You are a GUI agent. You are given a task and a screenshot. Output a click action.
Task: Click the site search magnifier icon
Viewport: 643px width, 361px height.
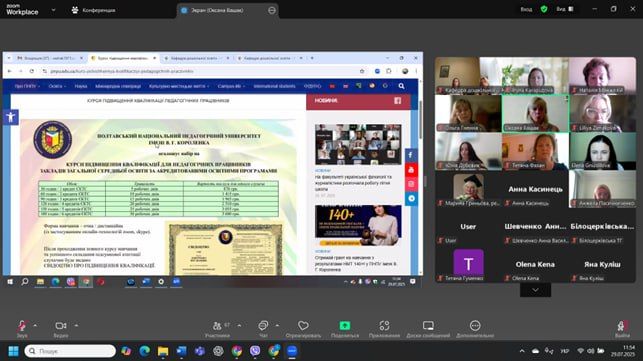[401, 86]
